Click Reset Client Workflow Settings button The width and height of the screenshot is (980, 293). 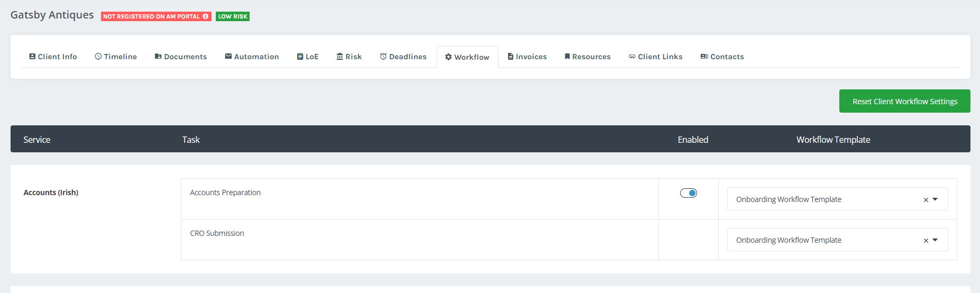pyautogui.click(x=905, y=101)
